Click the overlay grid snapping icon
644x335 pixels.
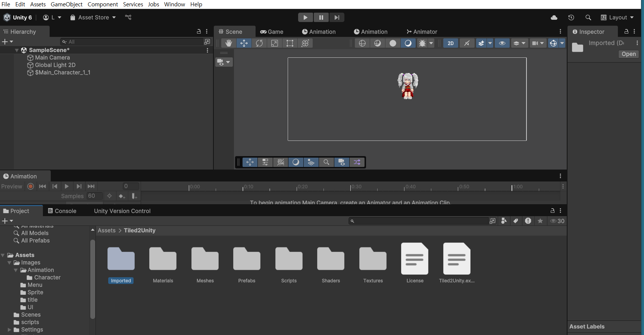(x=281, y=162)
